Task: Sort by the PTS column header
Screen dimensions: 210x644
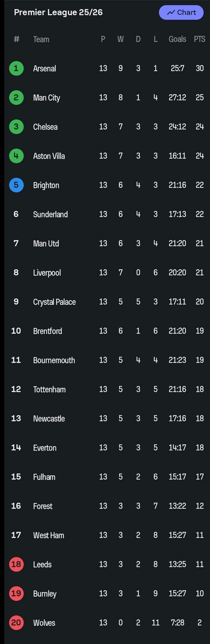Action: pos(199,39)
